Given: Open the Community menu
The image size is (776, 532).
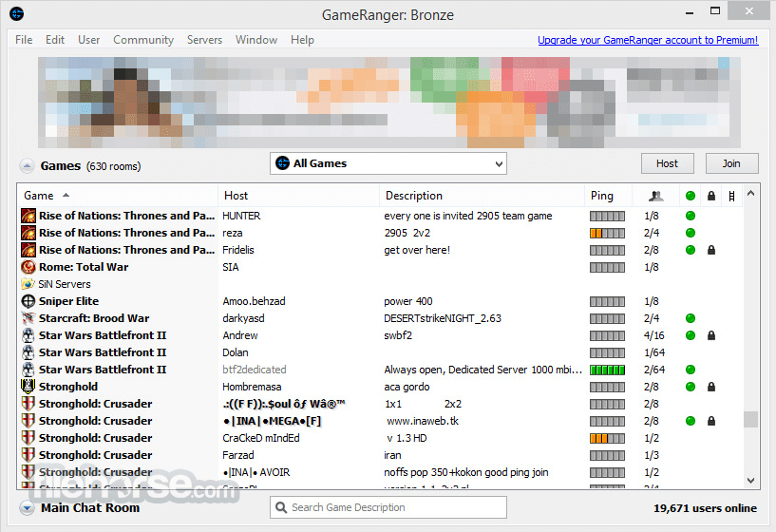Looking at the screenshot, I should coord(143,40).
